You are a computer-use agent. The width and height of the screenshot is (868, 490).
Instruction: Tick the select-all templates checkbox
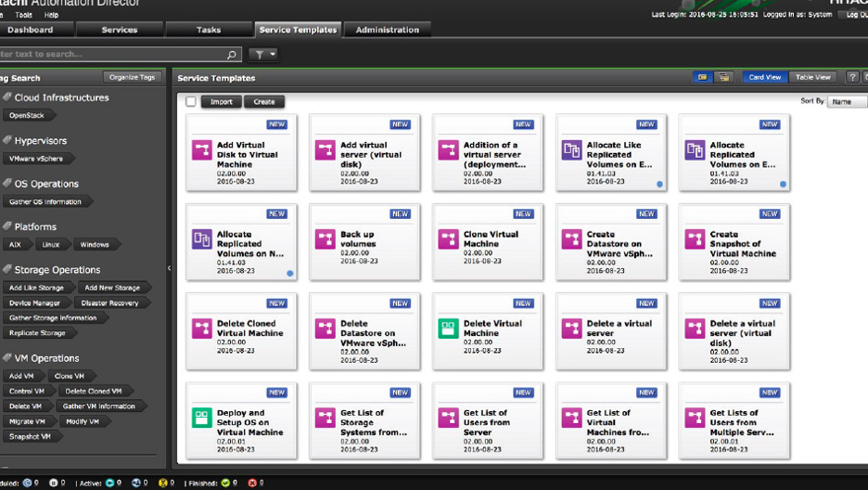[x=191, y=102]
